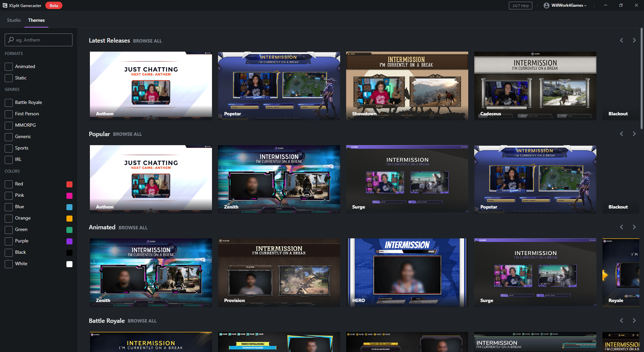
Task: Show next Popular themes
Action: pyautogui.click(x=634, y=134)
